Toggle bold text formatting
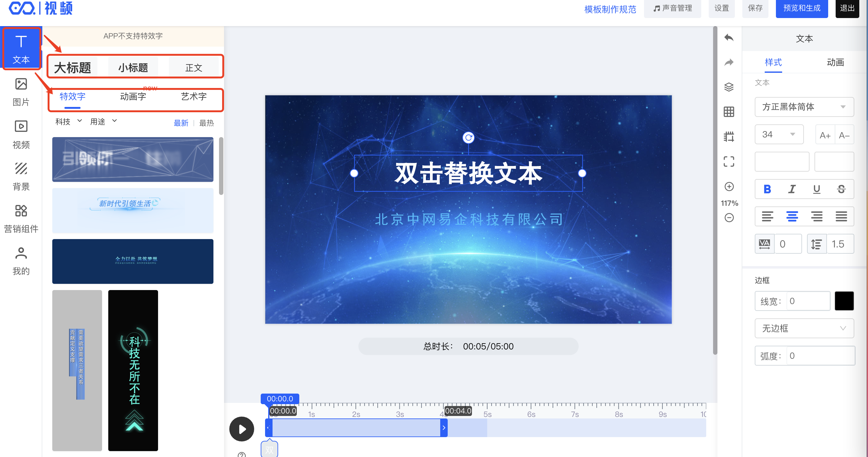Screen dimensions: 868x457 767,189
